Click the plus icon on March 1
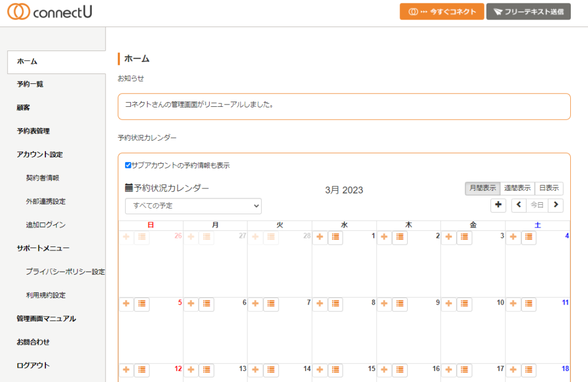The height and width of the screenshot is (382, 588). click(x=320, y=237)
